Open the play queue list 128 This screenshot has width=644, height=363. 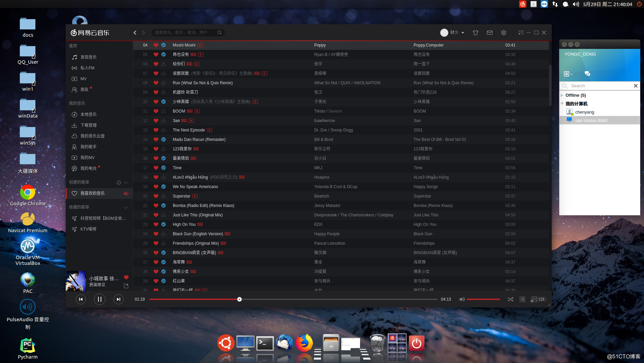538,299
